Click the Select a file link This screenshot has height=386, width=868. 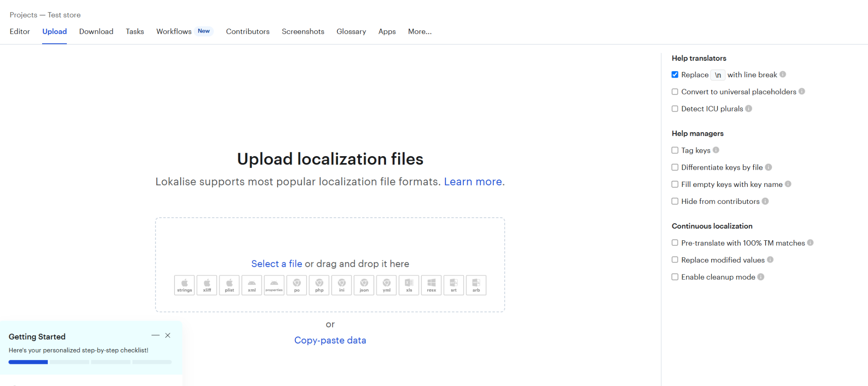(277, 264)
